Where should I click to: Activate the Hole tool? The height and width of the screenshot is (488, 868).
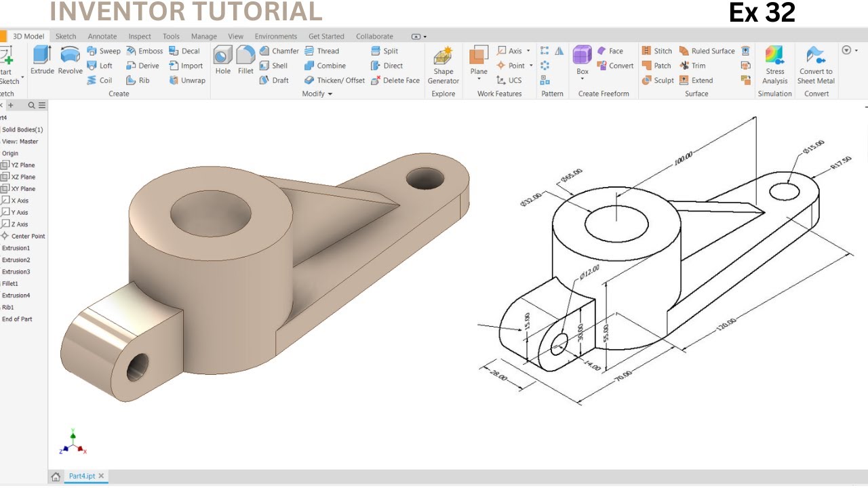(223, 60)
